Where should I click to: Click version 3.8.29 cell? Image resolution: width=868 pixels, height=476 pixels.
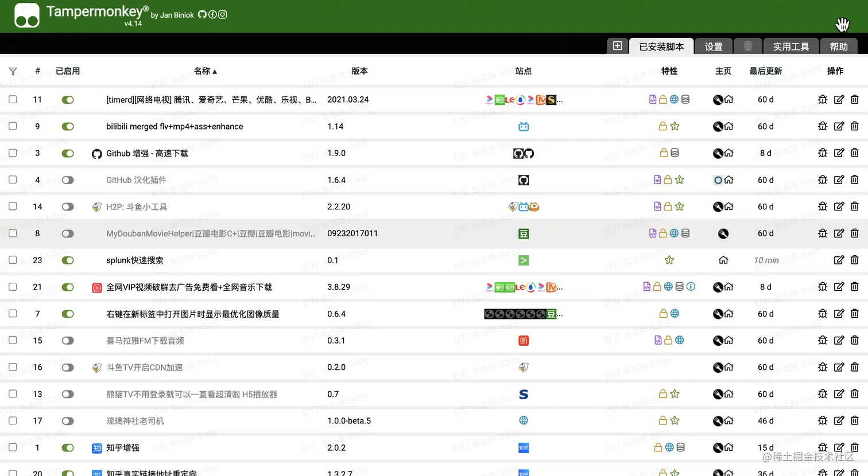point(339,287)
